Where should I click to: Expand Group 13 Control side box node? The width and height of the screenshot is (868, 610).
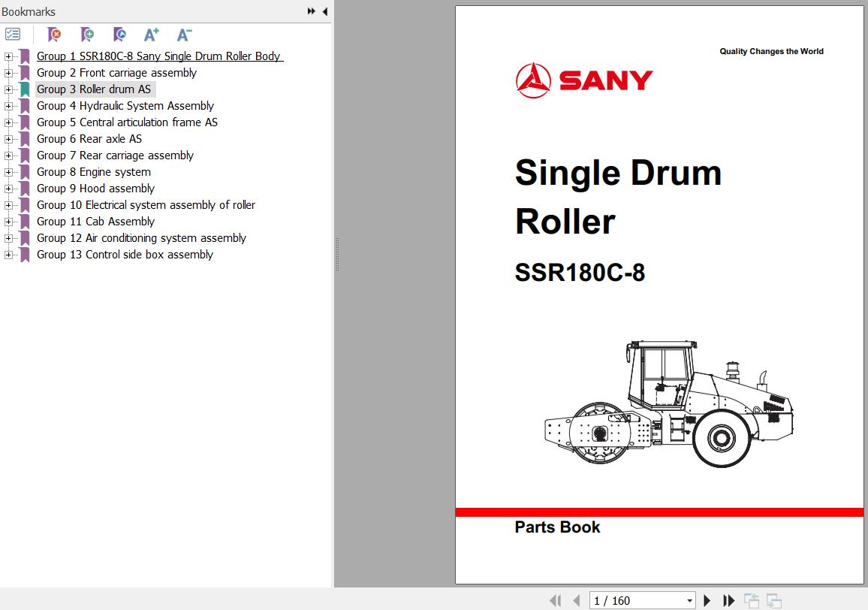(8, 255)
